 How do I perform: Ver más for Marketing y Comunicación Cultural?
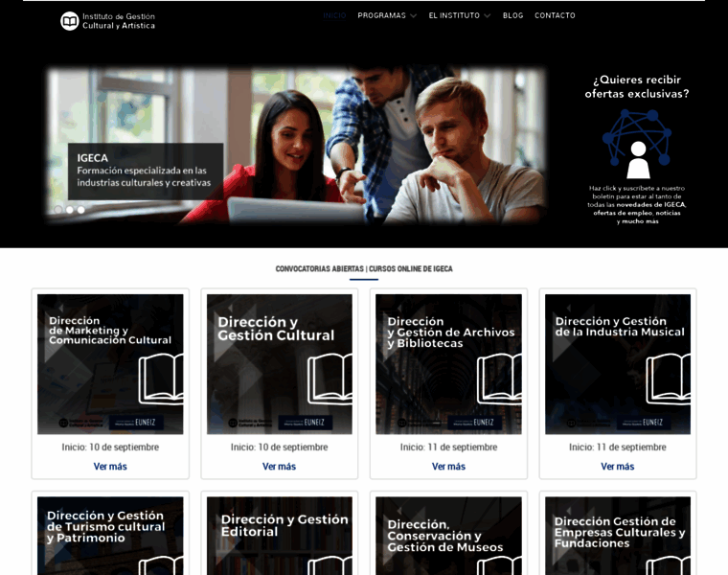click(110, 467)
